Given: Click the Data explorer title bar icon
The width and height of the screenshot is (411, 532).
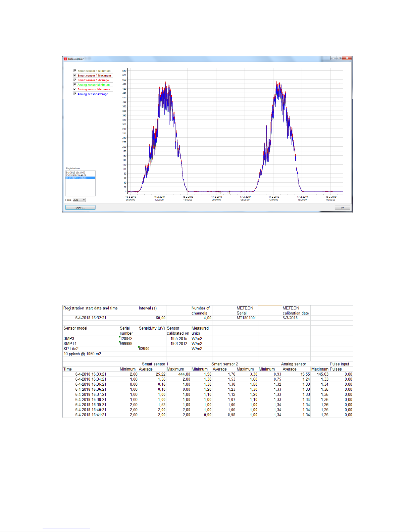Looking at the screenshot, I should pyautogui.click(x=66, y=59).
